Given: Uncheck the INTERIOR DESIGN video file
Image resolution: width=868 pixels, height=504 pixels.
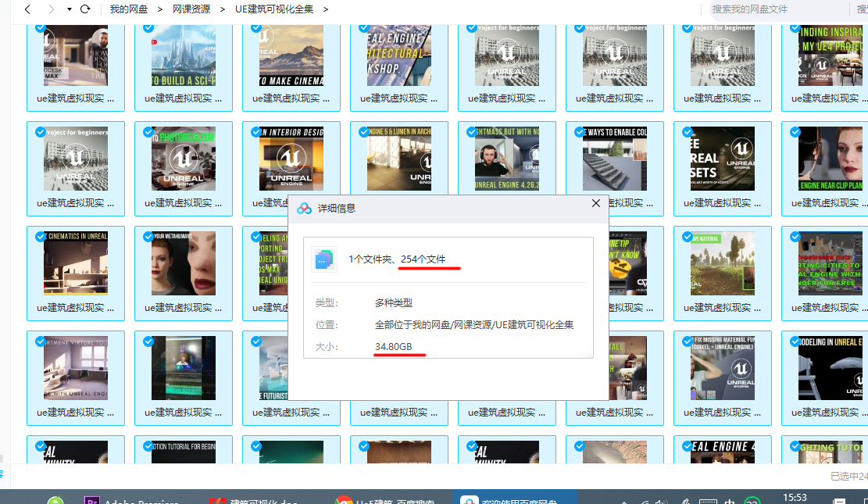Looking at the screenshot, I should click(256, 132).
